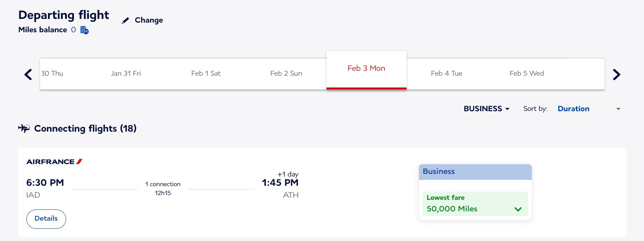The image size is (644, 241).
Task: Select Feb 5 Wed date
Action: coord(527,73)
